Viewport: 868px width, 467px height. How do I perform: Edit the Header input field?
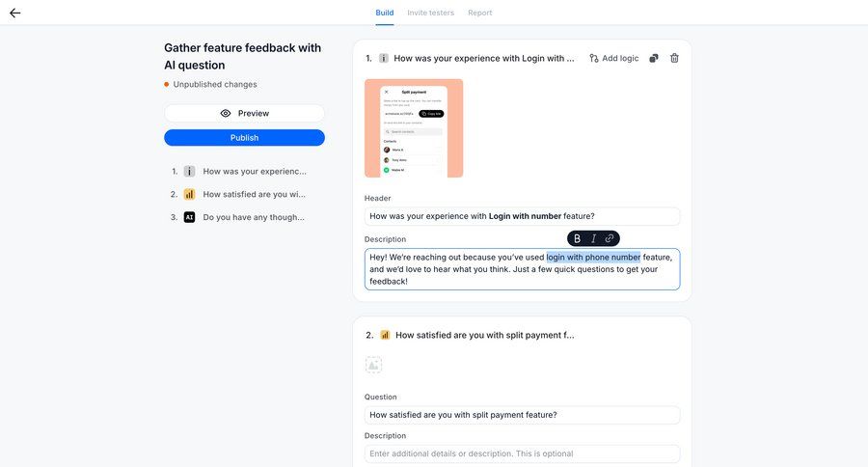pyautogui.click(x=522, y=216)
